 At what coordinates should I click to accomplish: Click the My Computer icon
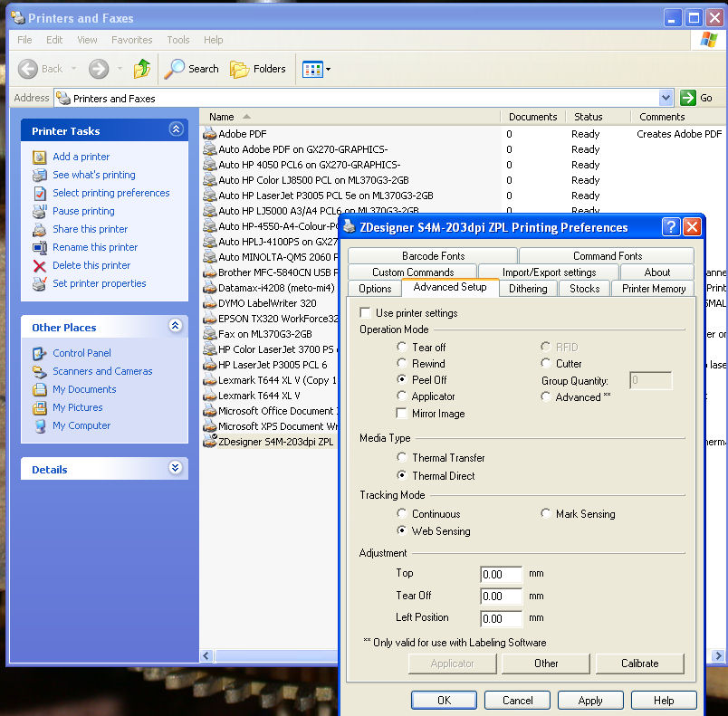pyautogui.click(x=41, y=426)
